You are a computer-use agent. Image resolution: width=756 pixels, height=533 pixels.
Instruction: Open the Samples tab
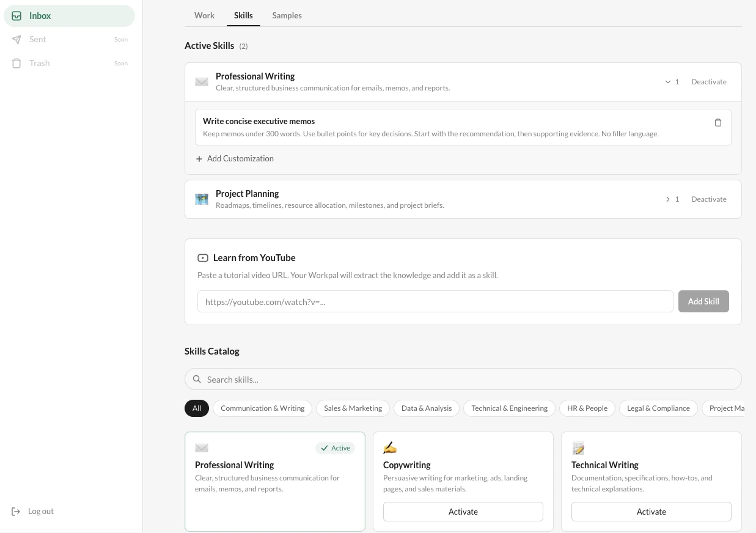(287, 15)
